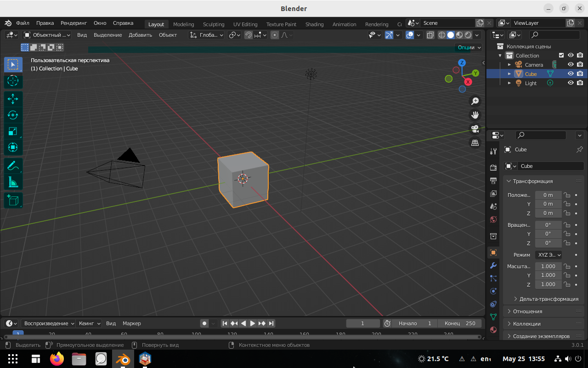Activate the Rotate tool

point(13,115)
